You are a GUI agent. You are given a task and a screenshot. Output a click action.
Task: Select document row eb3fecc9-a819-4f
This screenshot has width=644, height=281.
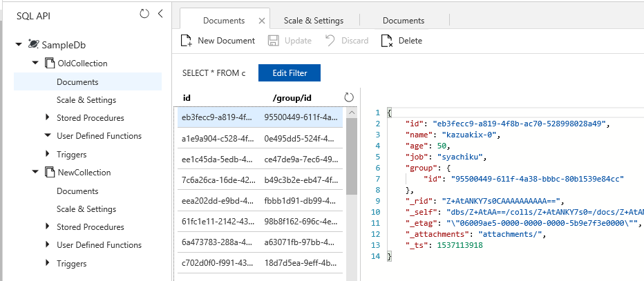(x=260, y=117)
